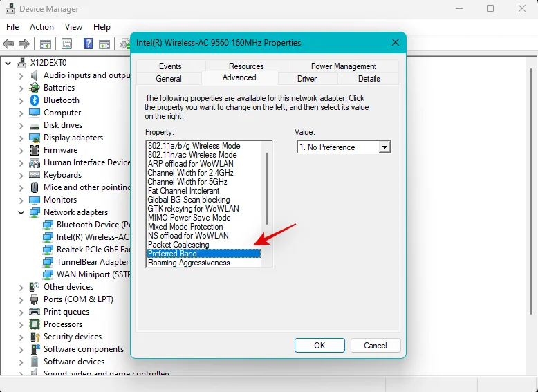Click the Back arrow in the toolbar

(9, 44)
